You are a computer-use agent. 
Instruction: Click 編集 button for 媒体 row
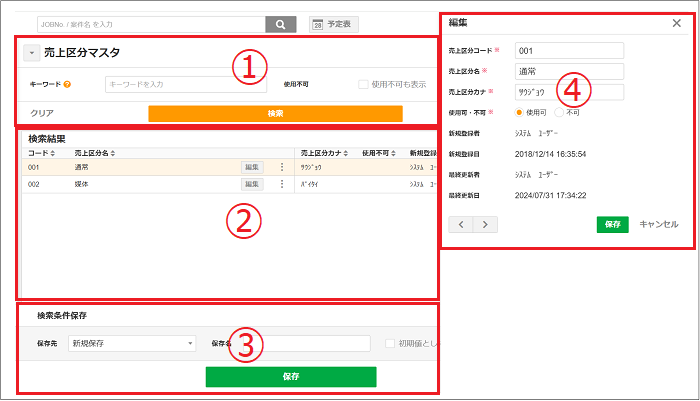(x=253, y=185)
